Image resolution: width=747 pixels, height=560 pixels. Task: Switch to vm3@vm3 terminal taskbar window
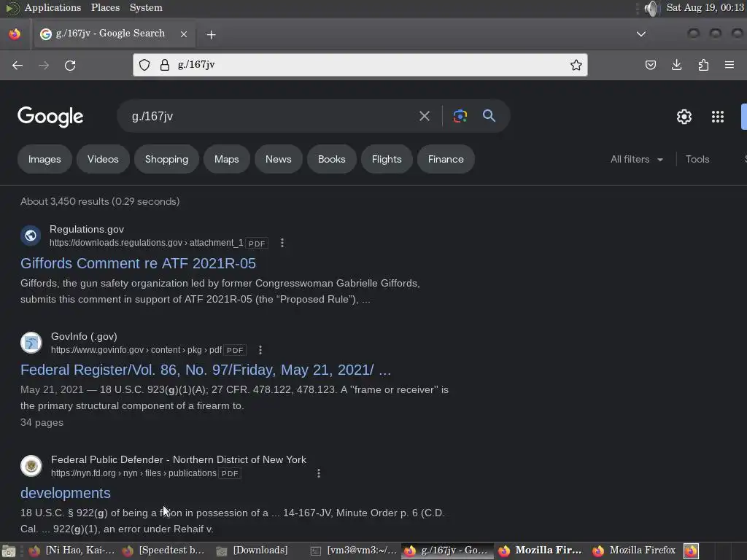point(354,551)
